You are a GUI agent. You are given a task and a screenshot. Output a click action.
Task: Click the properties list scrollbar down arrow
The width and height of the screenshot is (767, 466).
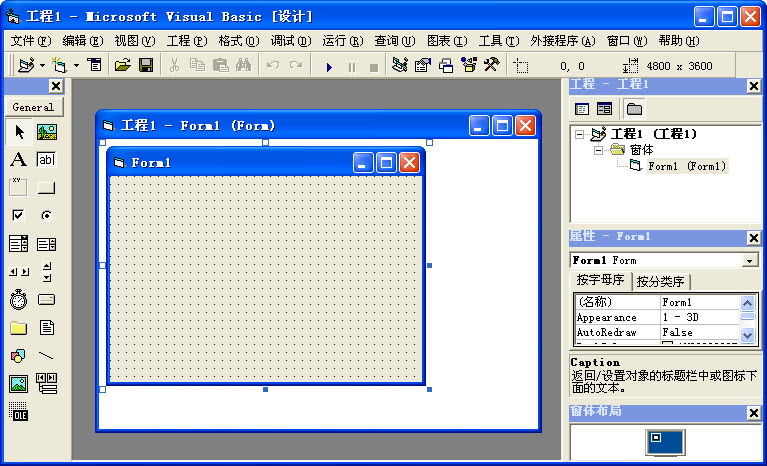click(x=747, y=334)
